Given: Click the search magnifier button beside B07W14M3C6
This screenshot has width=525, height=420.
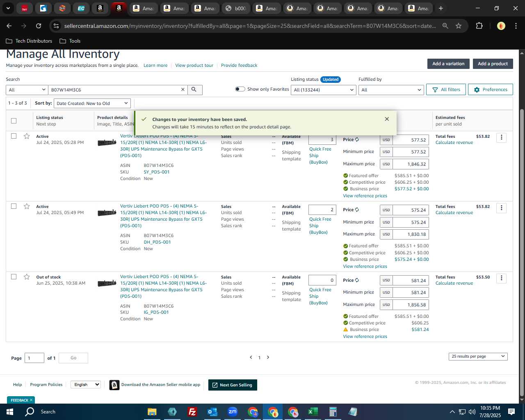Looking at the screenshot, I should (194, 90).
